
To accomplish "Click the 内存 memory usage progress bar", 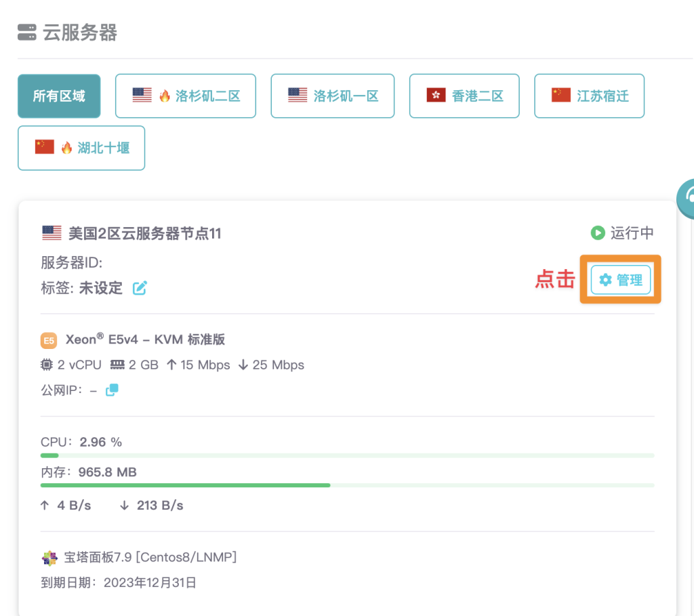I will point(348,485).
